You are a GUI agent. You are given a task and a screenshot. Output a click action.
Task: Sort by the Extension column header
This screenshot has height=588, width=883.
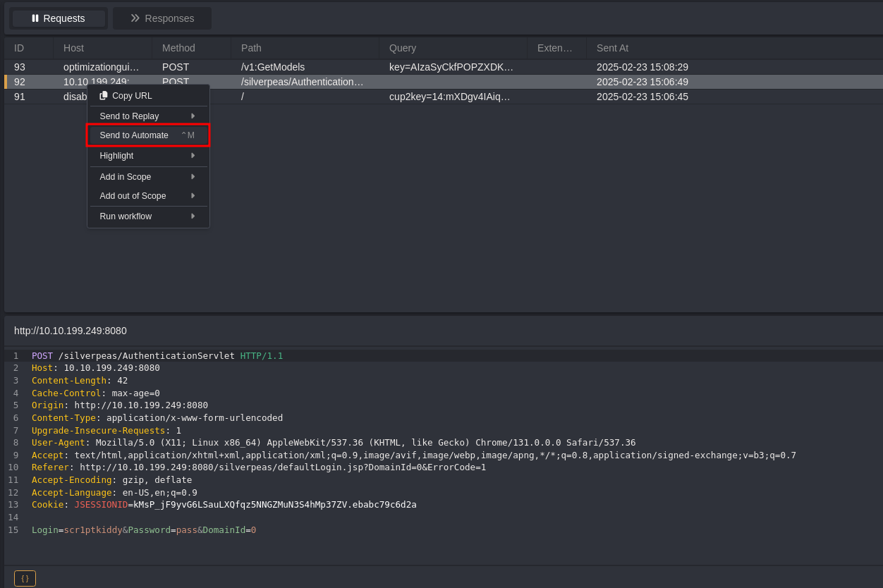(557, 48)
